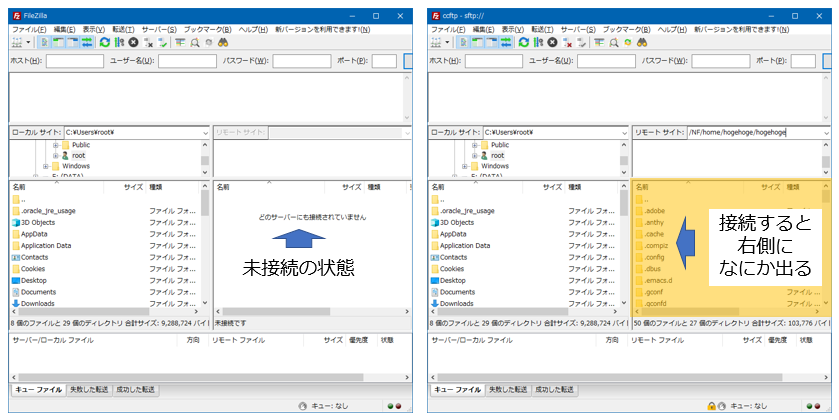
Task: Select 3D Objects row in ccftp local list
Action: point(524,223)
